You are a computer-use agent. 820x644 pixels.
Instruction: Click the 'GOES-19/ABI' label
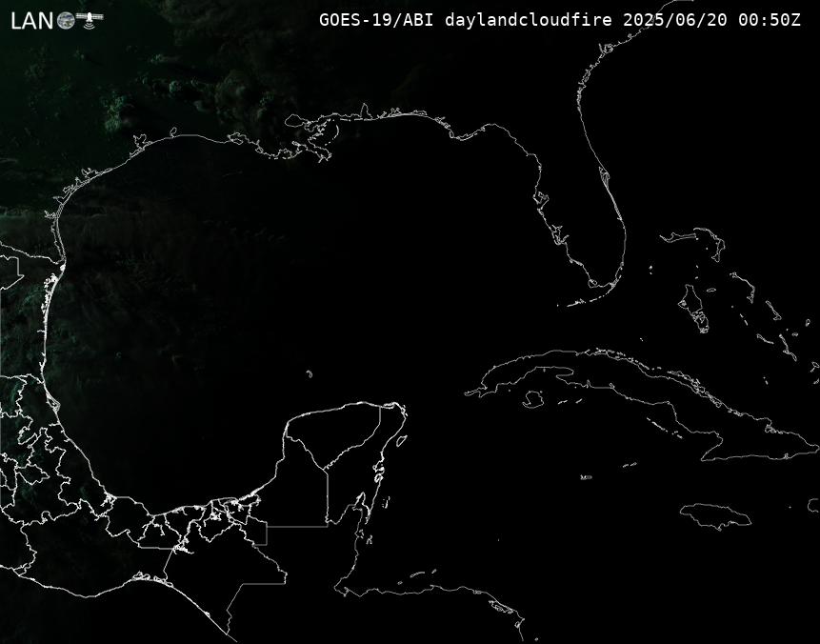pos(376,20)
